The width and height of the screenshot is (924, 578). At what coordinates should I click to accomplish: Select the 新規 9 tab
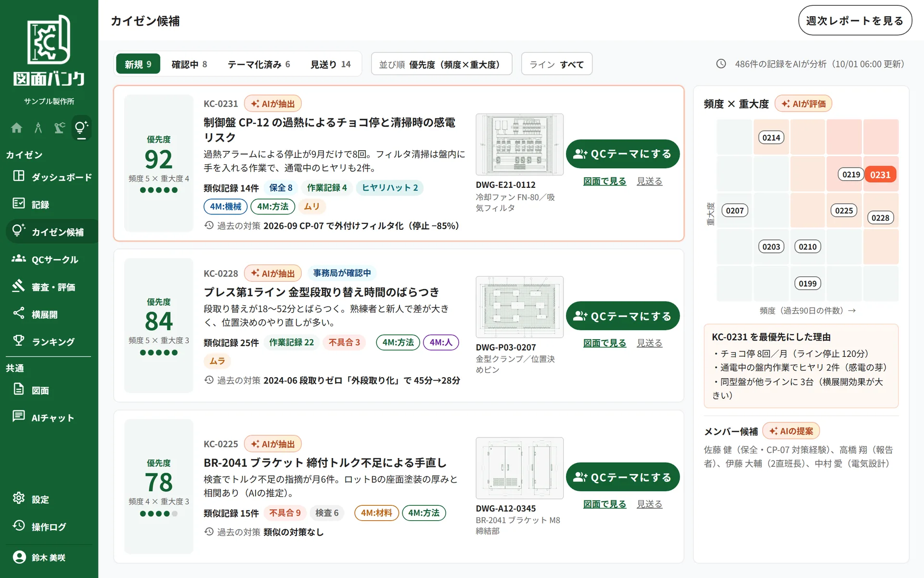(138, 64)
